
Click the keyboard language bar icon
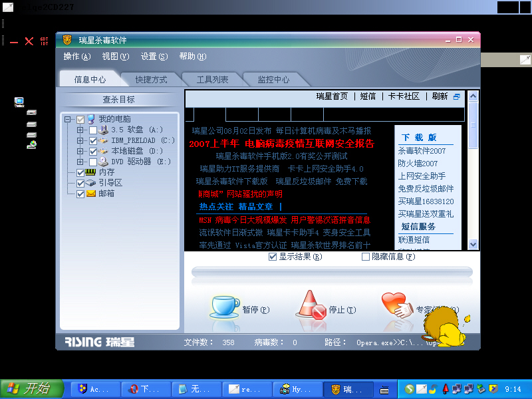click(x=384, y=390)
